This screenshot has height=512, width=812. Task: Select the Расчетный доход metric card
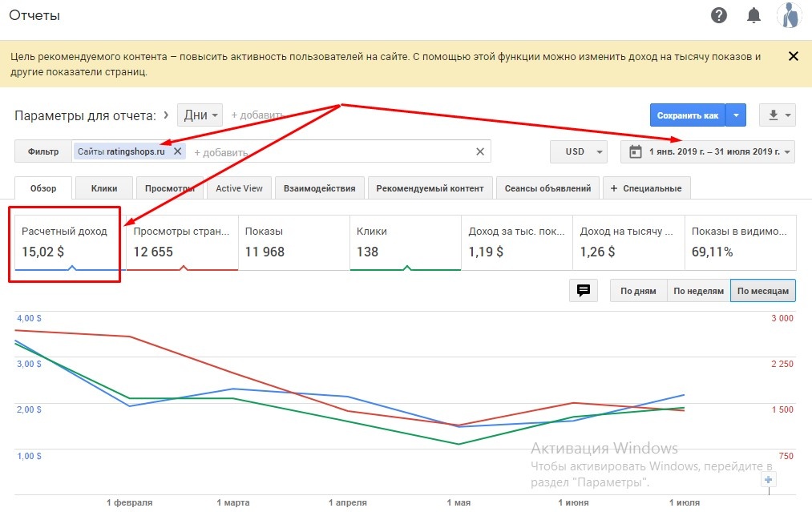pos(65,242)
